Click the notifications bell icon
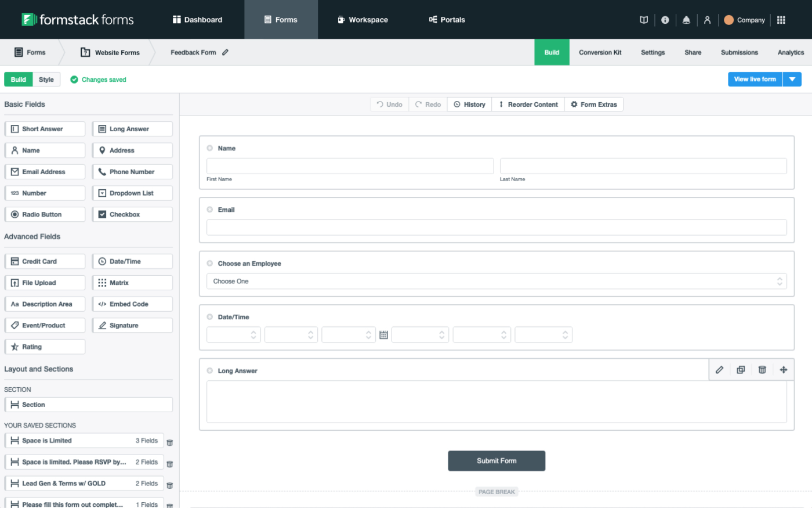Screen dimensions: 812x508 click(686, 19)
